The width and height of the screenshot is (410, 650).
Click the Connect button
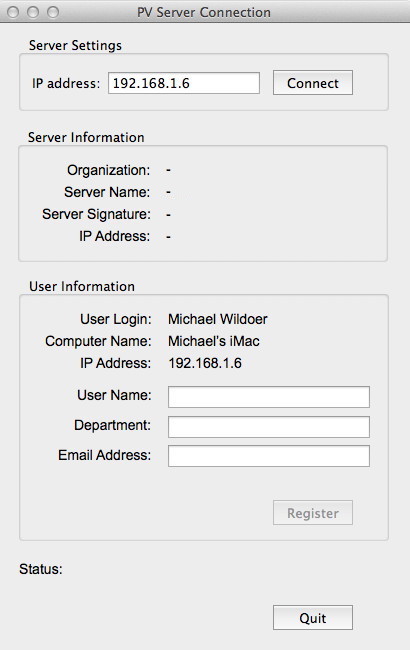pyautogui.click(x=313, y=83)
